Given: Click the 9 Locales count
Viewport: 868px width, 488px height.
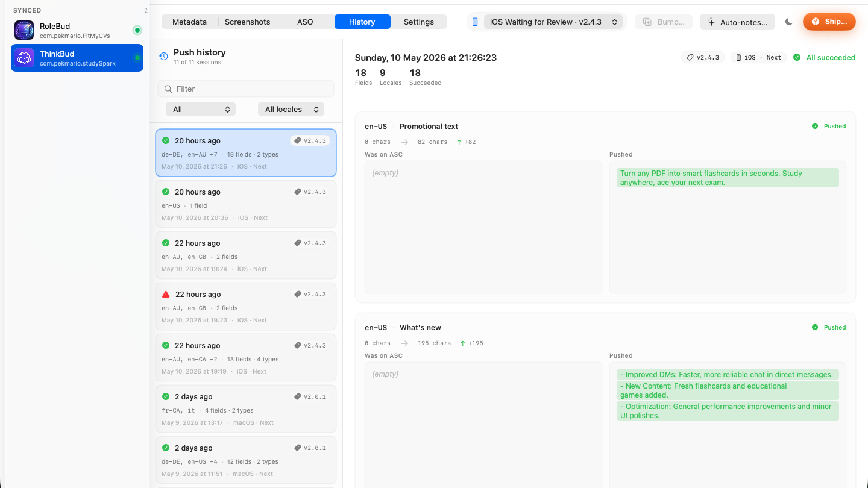Looking at the screenshot, I should pyautogui.click(x=390, y=77).
